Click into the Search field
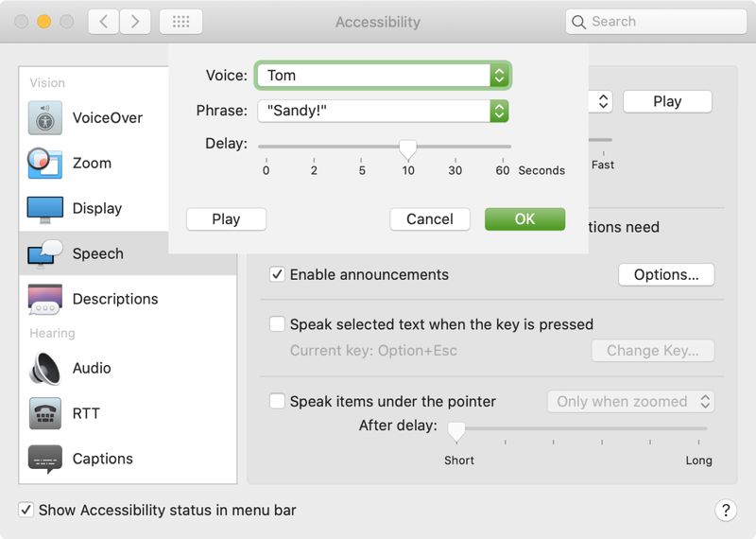 pos(656,22)
